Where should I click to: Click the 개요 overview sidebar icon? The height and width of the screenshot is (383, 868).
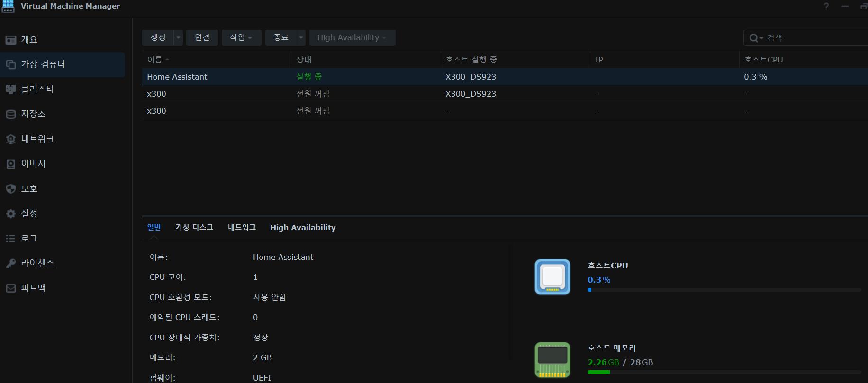pyautogui.click(x=10, y=40)
